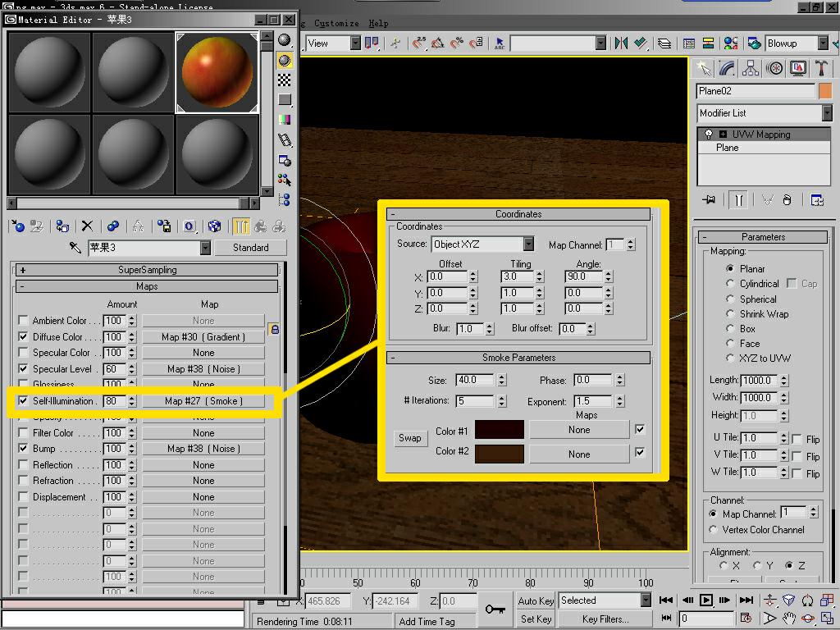
Task: Disable the Diffuse Color map checkbox
Action: coord(23,337)
